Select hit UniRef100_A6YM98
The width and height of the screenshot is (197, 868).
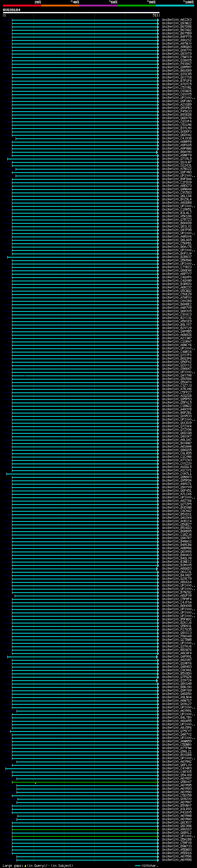pyautogui.click(x=177, y=860)
